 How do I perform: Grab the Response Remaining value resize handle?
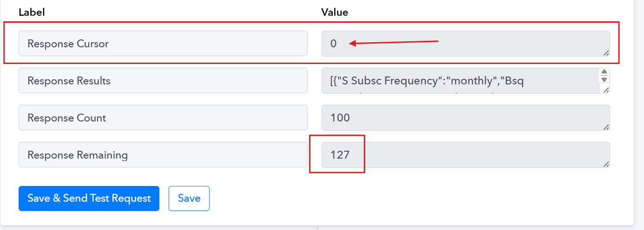coord(606,164)
